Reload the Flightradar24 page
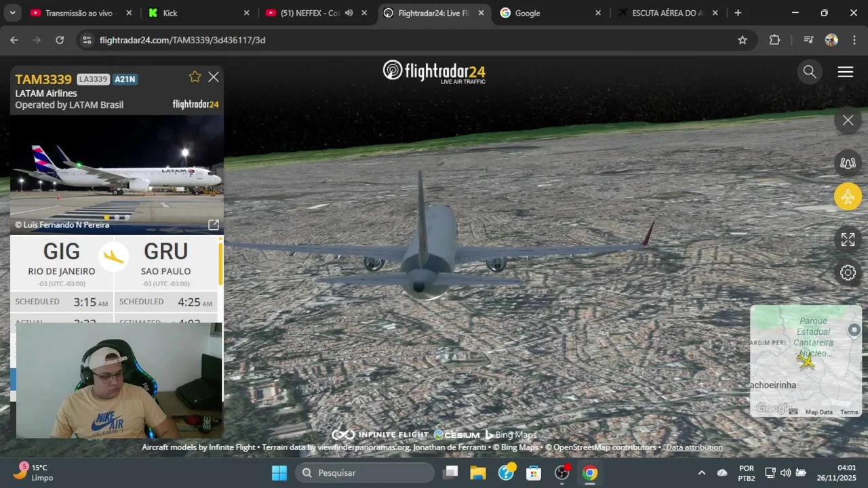The image size is (868, 488). 60,40
